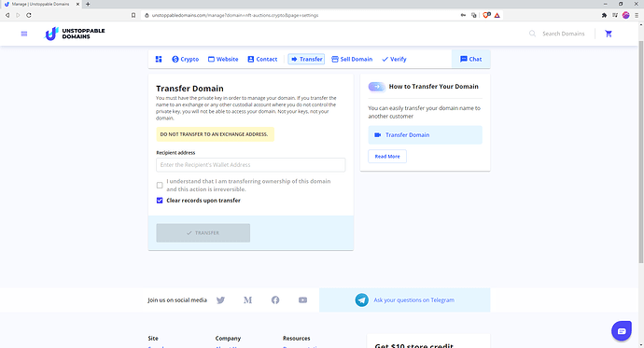Click the Read More button
Viewport: 644px width, 348px height.
tap(387, 157)
